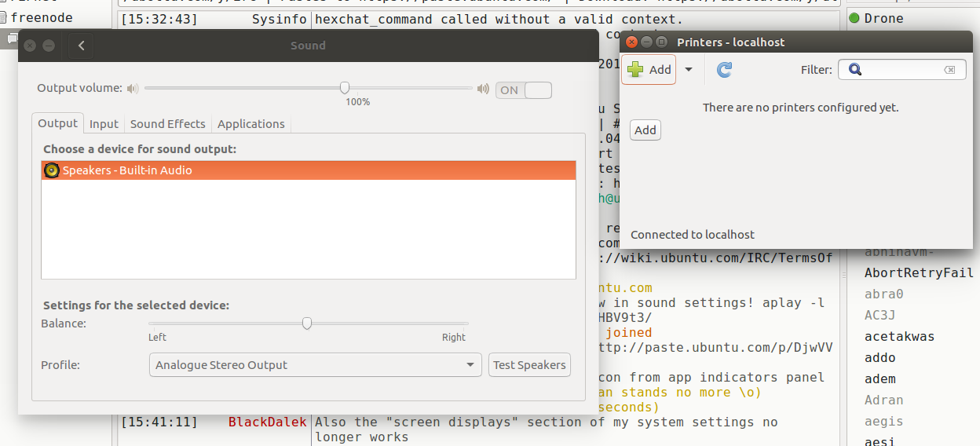Click the [15:41:11] timestamp in chat
This screenshot has height=446, width=980.
click(x=159, y=422)
